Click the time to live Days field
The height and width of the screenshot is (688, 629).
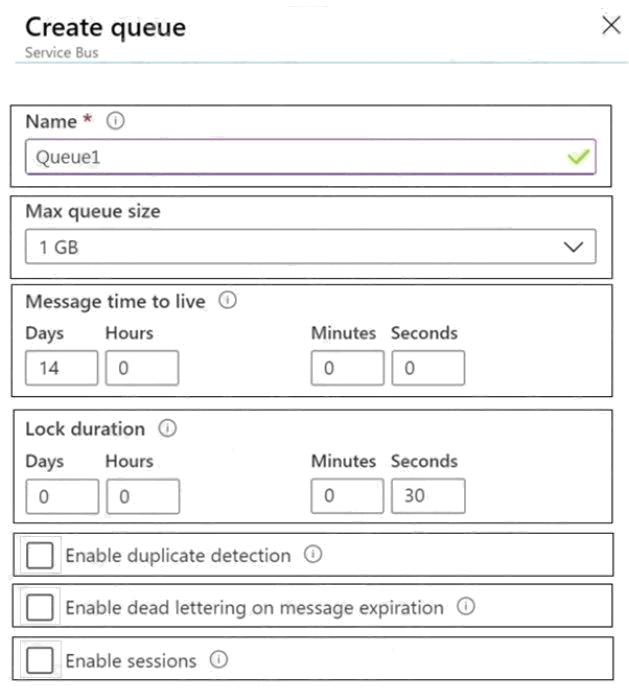[x=62, y=368]
